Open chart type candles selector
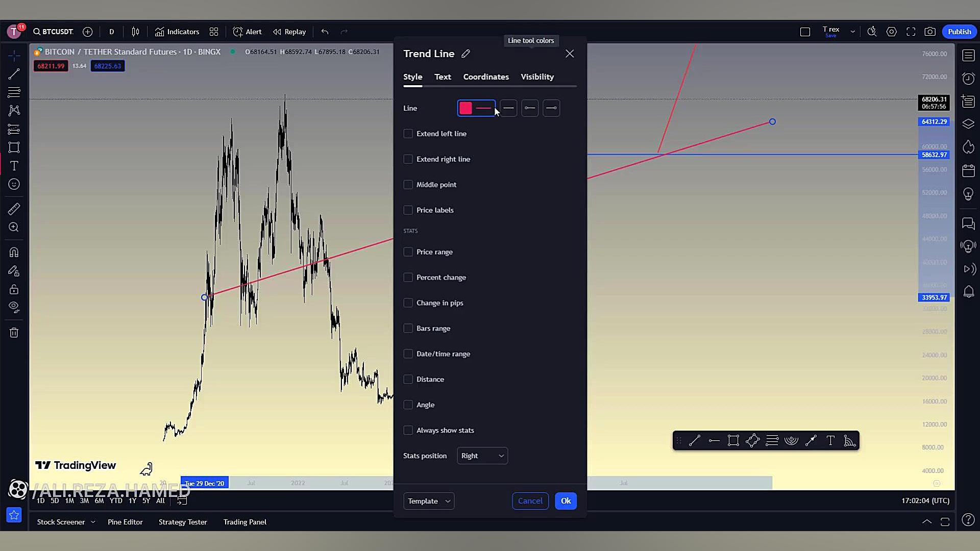The height and width of the screenshot is (551, 980). [135, 32]
